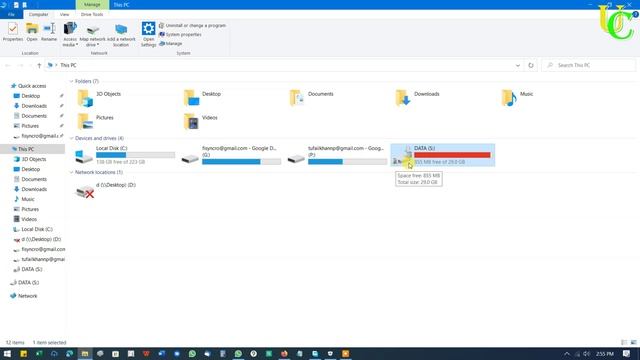Click the Manage command in System group

tap(171, 43)
